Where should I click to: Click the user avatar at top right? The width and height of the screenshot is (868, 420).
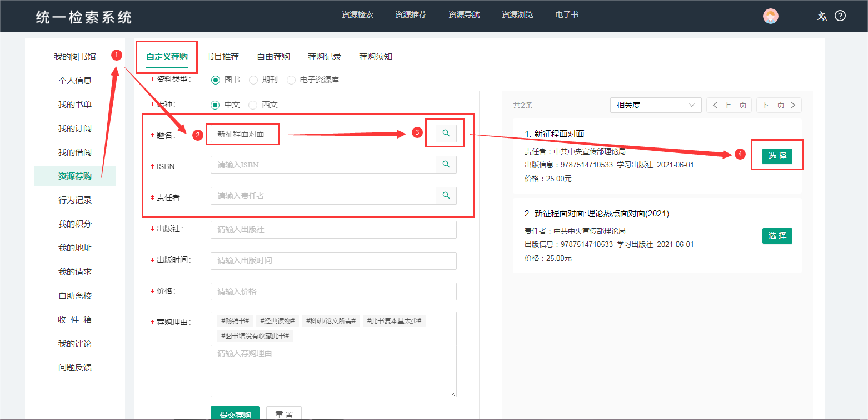pos(770,16)
